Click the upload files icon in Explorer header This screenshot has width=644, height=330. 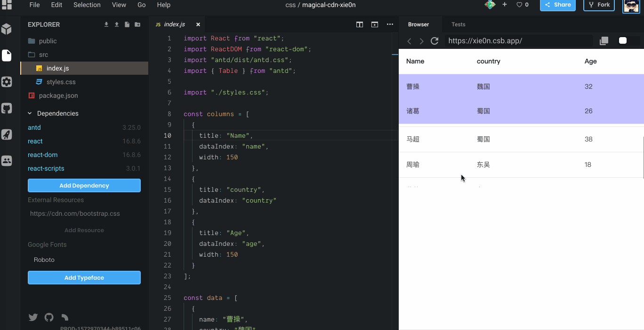tap(117, 24)
